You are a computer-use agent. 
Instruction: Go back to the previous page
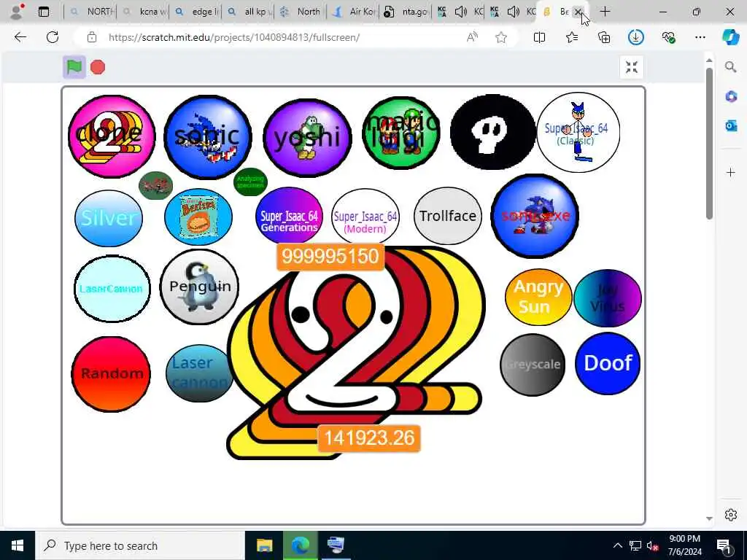[x=20, y=37]
